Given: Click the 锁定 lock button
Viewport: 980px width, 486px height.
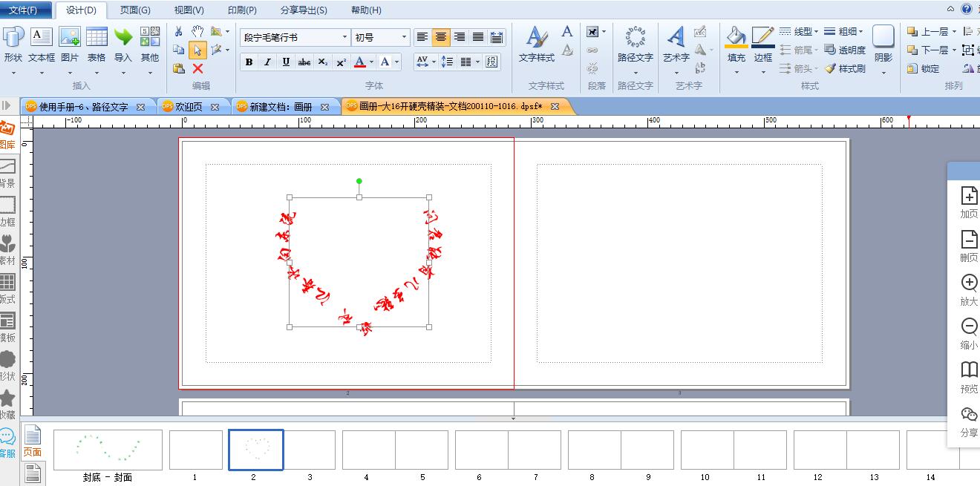Looking at the screenshot, I should pyautogui.click(x=924, y=68).
